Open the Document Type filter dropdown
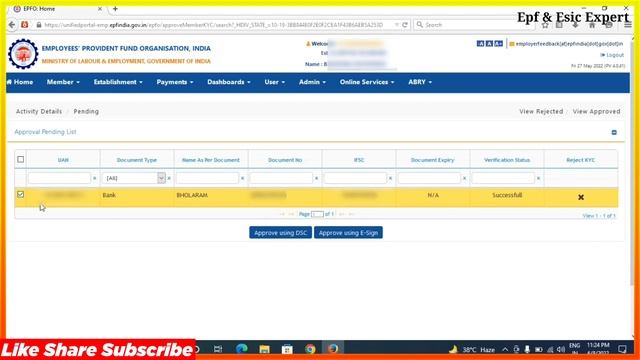 [161, 178]
